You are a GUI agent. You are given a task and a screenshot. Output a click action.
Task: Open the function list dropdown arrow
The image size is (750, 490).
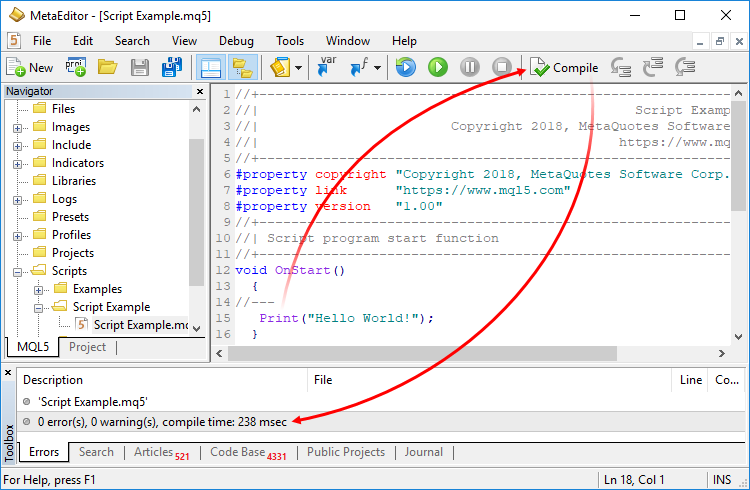point(377,67)
